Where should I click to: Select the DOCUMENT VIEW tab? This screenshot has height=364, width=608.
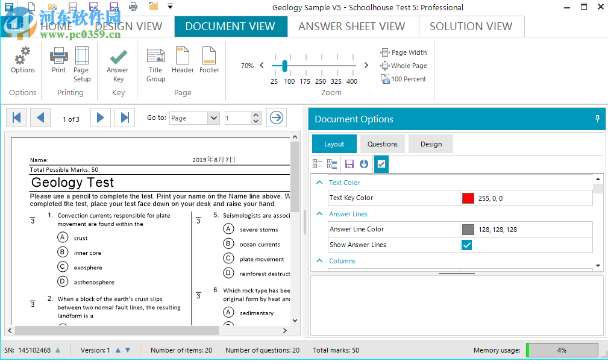point(230,27)
